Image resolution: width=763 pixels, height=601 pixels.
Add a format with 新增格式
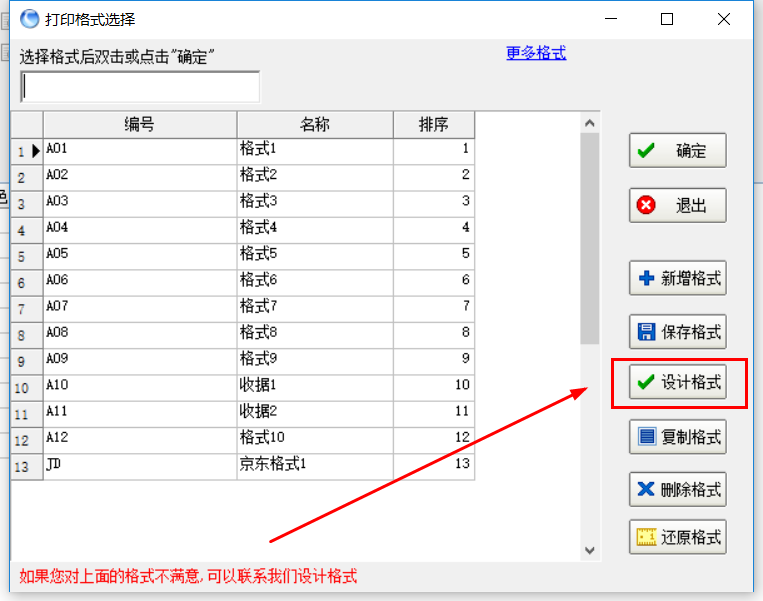677,278
